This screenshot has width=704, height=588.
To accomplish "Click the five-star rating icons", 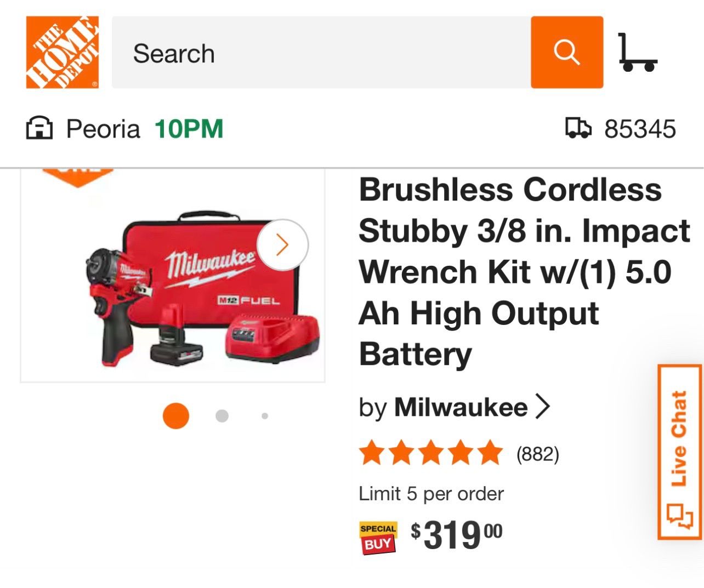I will coord(431,453).
